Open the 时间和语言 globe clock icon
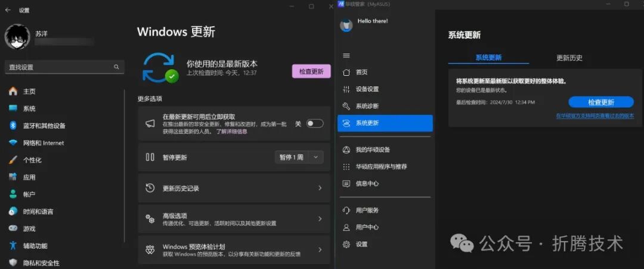Image resolution: width=644 pixels, height=269 pixels. [13, 212]
